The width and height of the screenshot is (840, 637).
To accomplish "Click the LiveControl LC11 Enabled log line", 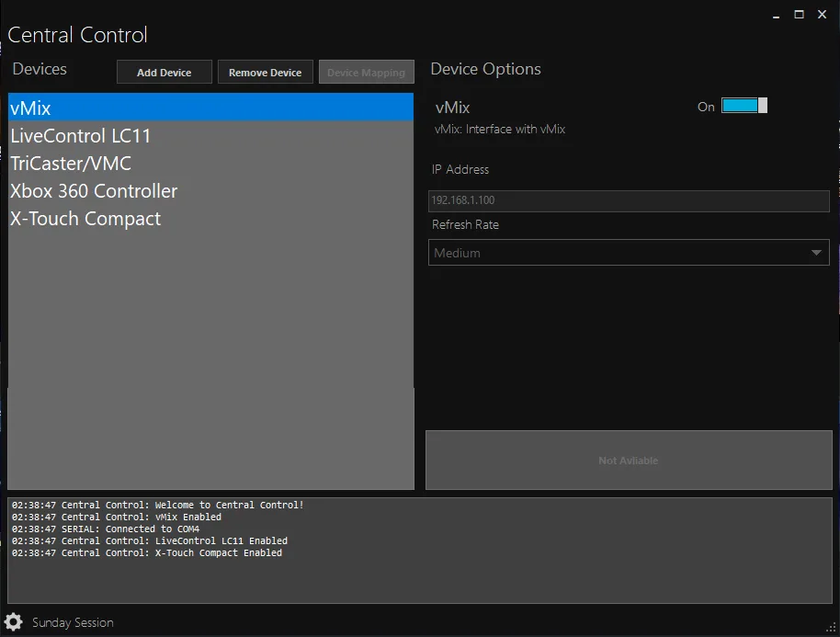I will 150,540.
